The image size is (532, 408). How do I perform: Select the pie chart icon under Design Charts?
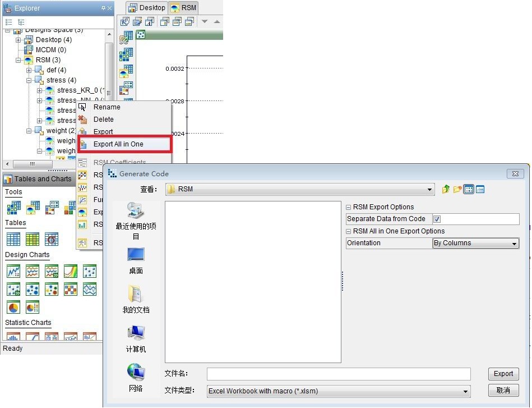[13, 308]
